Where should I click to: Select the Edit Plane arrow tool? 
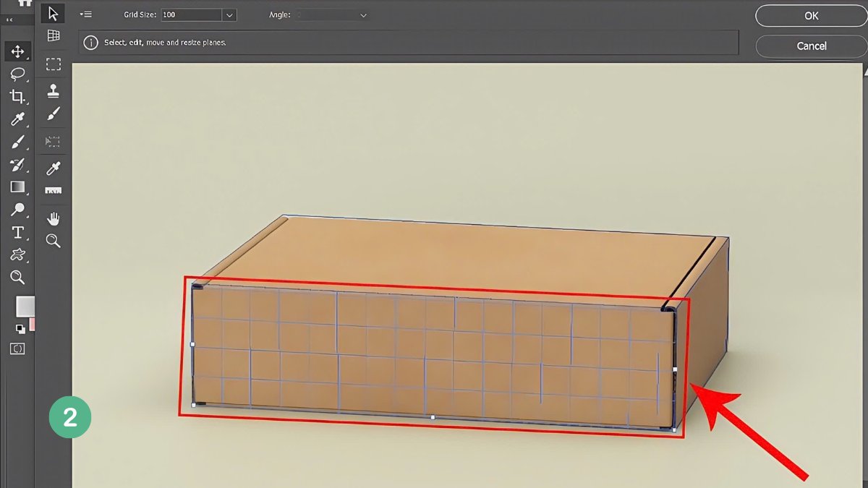pos(53,13)
